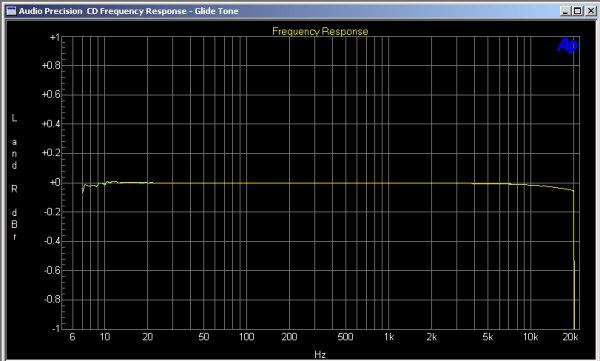Click the 10k frequency axis label
Screen dimensions: 600x361
[x=530, y=337]
